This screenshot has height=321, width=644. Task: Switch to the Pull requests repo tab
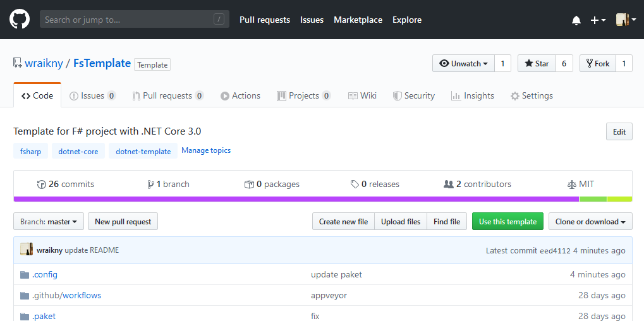pyautogui.click(x=168, y=95)
